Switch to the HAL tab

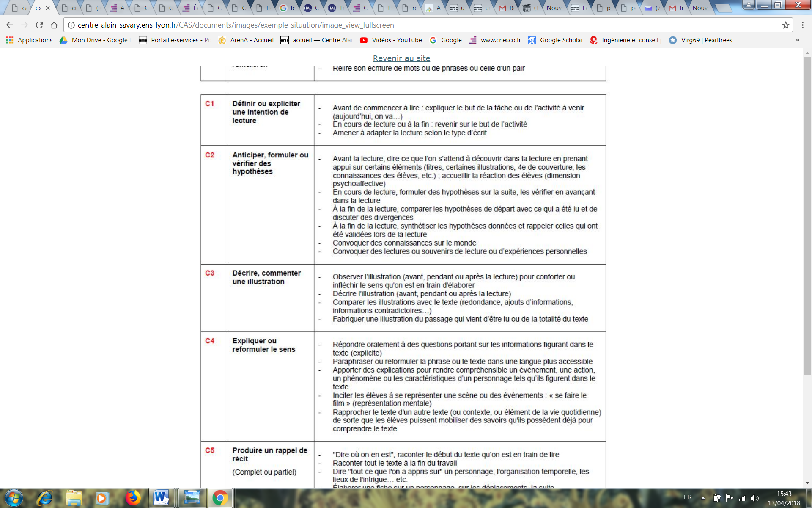[311, 8]
